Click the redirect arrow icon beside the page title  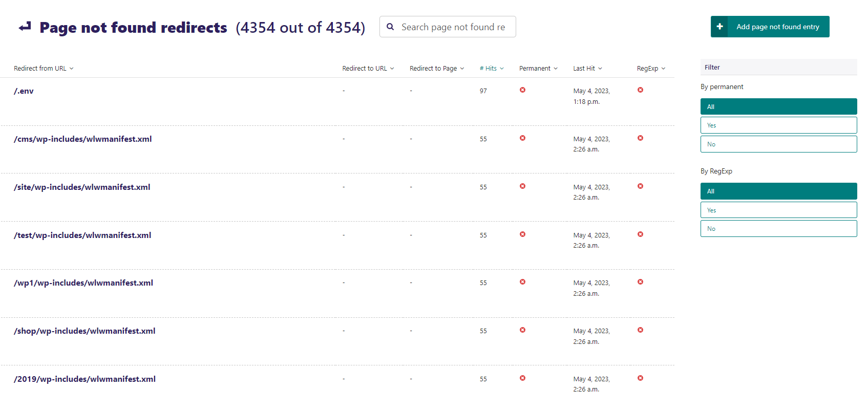pos(25,27)
